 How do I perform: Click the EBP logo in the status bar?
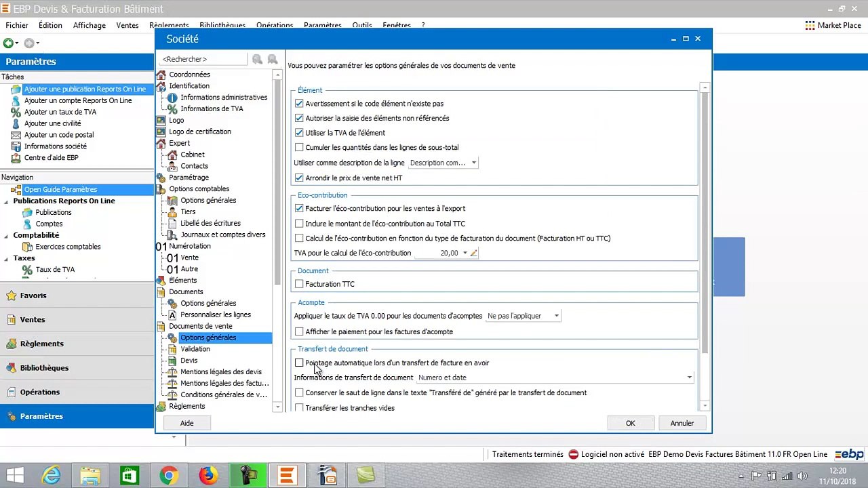click(x=849, y=454)
